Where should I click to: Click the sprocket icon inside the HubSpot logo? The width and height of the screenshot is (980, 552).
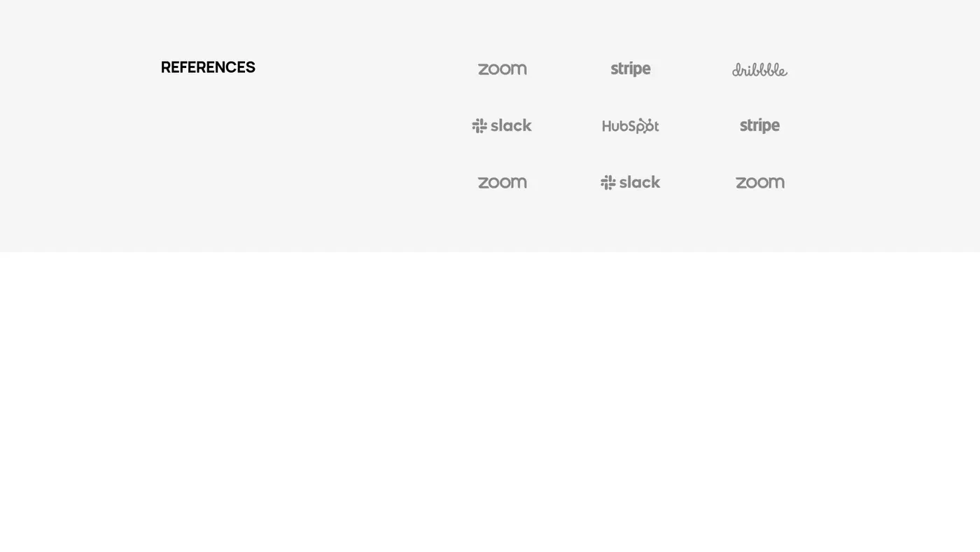point(647,125)
